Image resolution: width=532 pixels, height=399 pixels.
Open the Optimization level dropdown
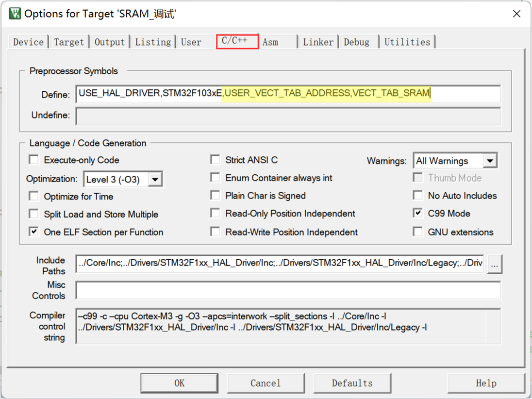(155, 180)
